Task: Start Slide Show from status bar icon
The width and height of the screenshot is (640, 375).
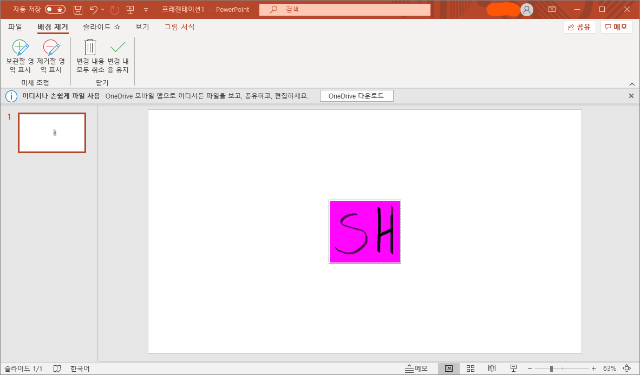Action: 513,368
